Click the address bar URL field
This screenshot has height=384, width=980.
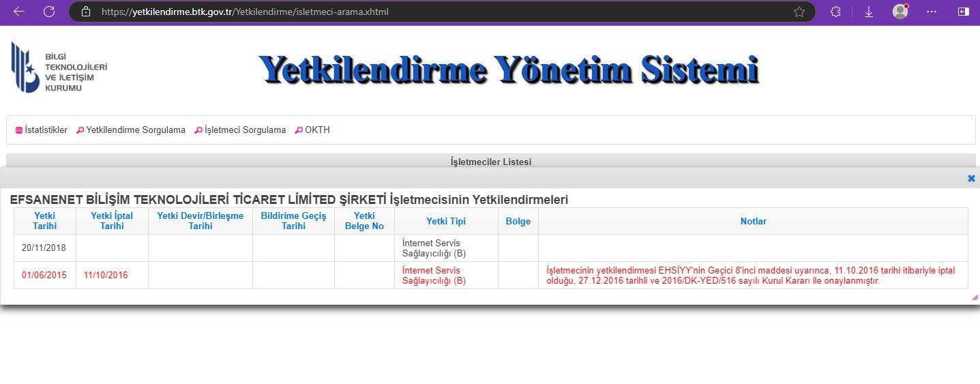443,12
